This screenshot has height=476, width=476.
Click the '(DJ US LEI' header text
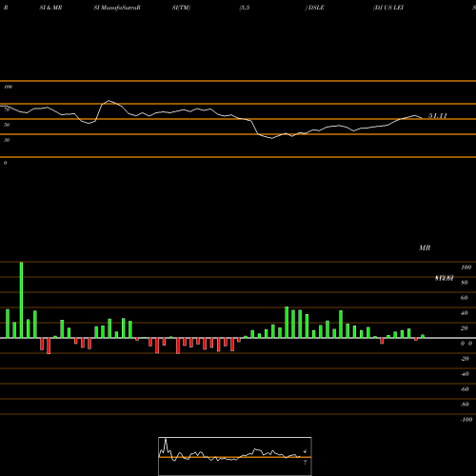tap(388, 8)
